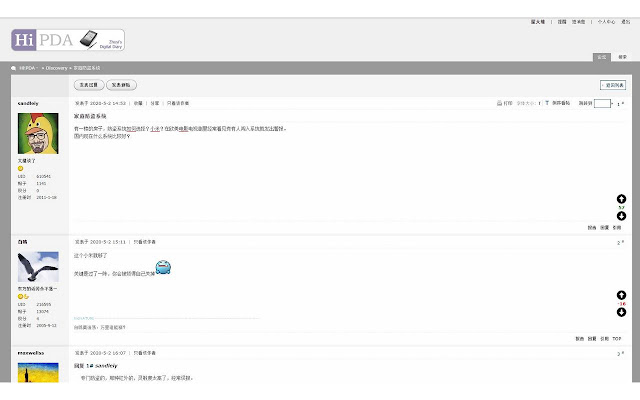Click the return to list button
This screenshot has width=640, height=400.
613,86
